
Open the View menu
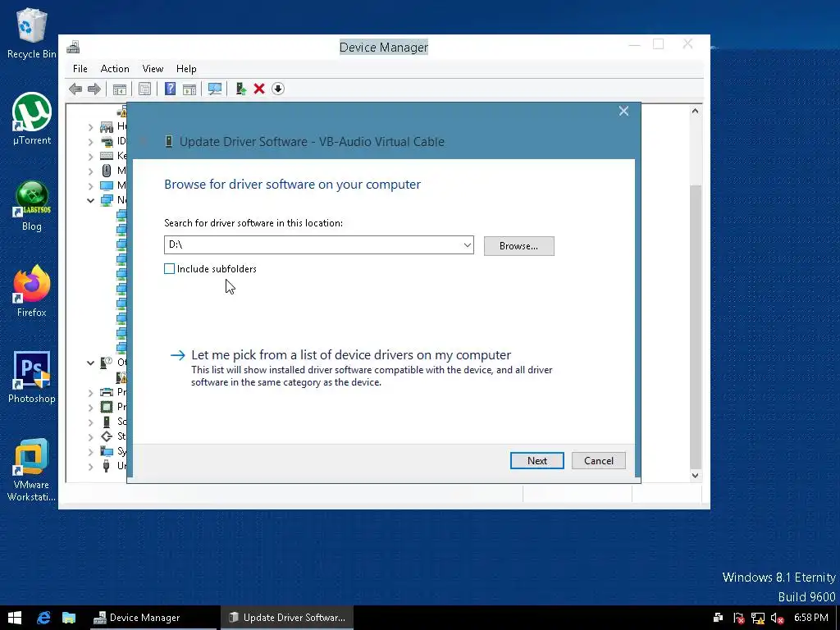pyautogui.click(x=153, y=69)
